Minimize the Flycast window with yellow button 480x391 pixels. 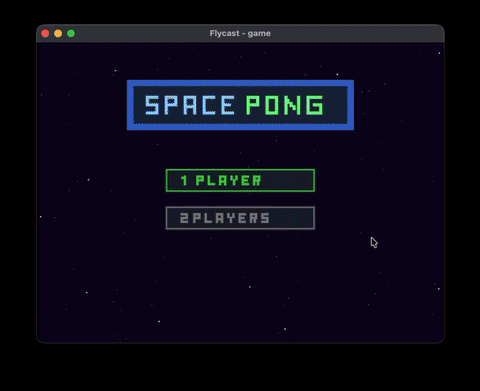(x=58, y=33)
